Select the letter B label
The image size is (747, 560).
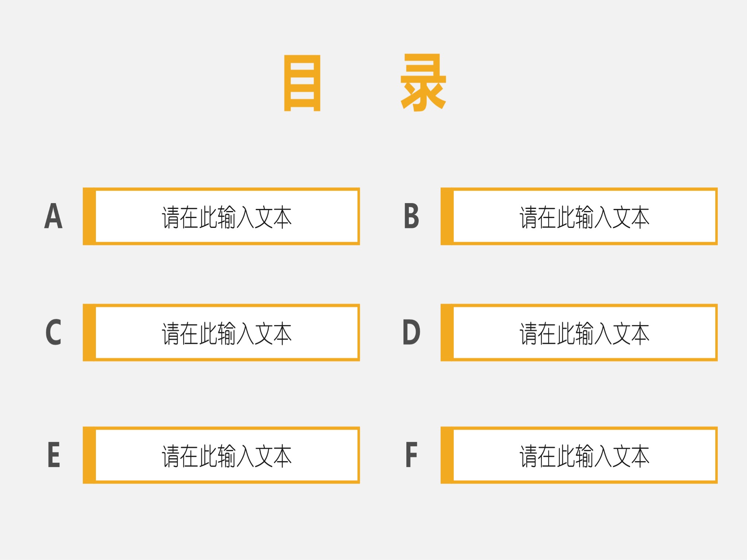click(x=411, y=216)
